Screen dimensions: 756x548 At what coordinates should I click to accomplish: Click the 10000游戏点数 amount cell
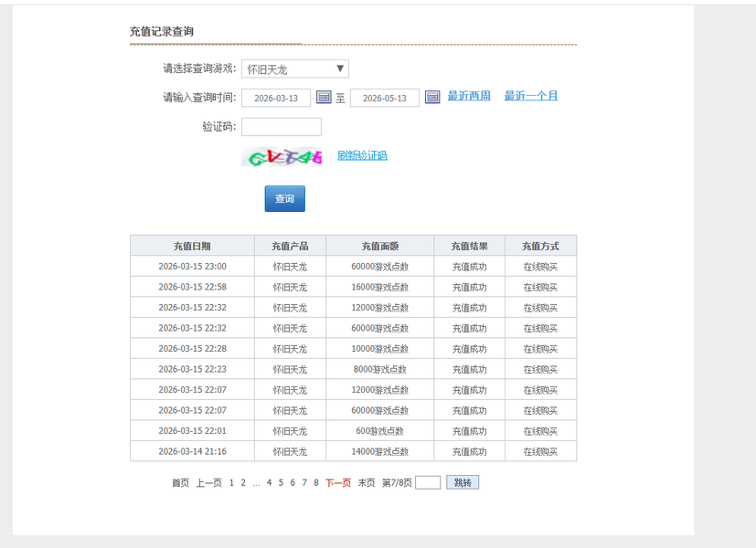(x=380, y=349)
